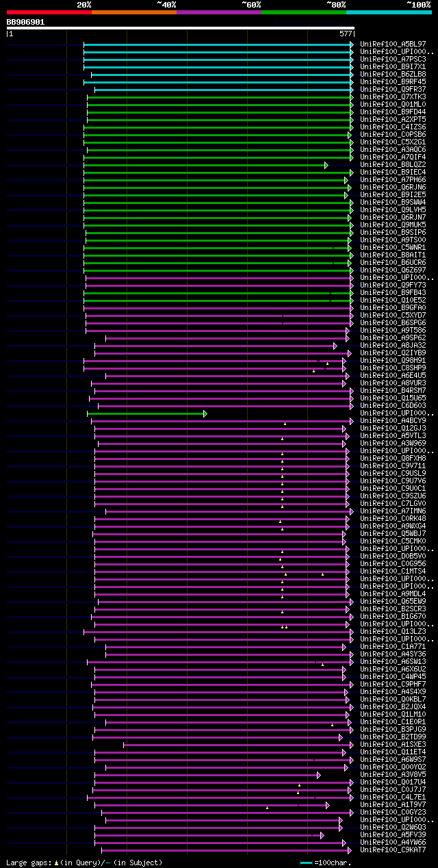
Task: Select the UniRef100_C6D603 label
Action: click(x=393, y=406)
